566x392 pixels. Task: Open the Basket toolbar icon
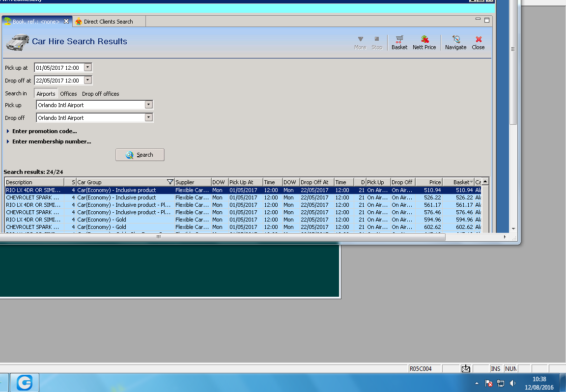pyautogui.click(x=399, y=42)
